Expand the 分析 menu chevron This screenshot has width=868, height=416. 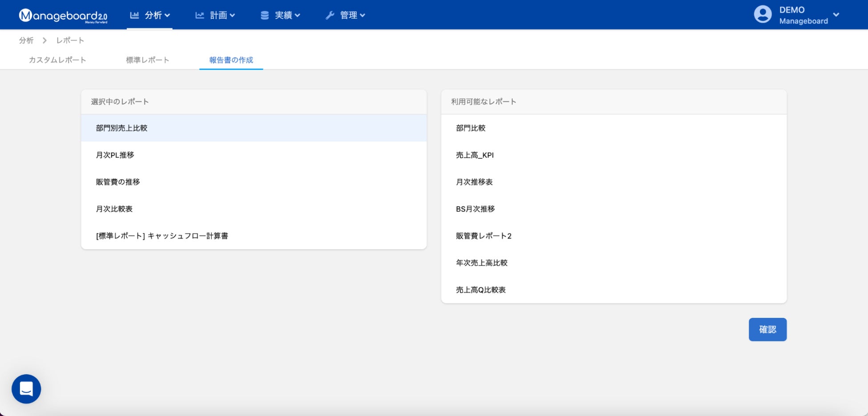[167, 15]
